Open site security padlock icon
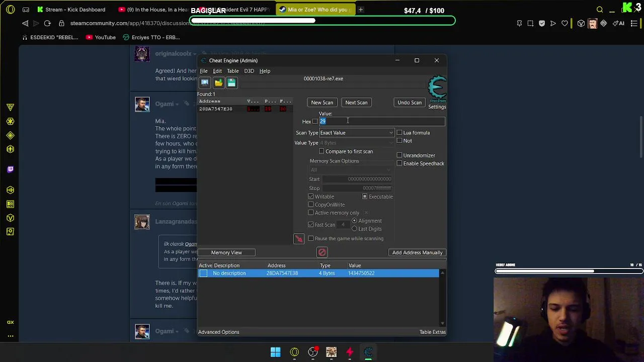644x362 pixels. pyautogui.click(x=61, y=23)
